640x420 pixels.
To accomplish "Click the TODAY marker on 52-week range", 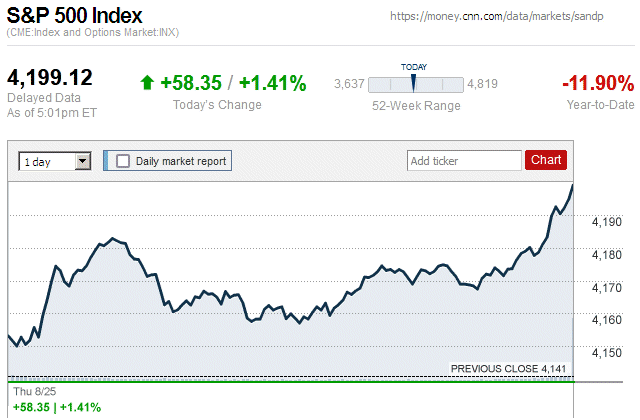I will click(x=413, y=83).
